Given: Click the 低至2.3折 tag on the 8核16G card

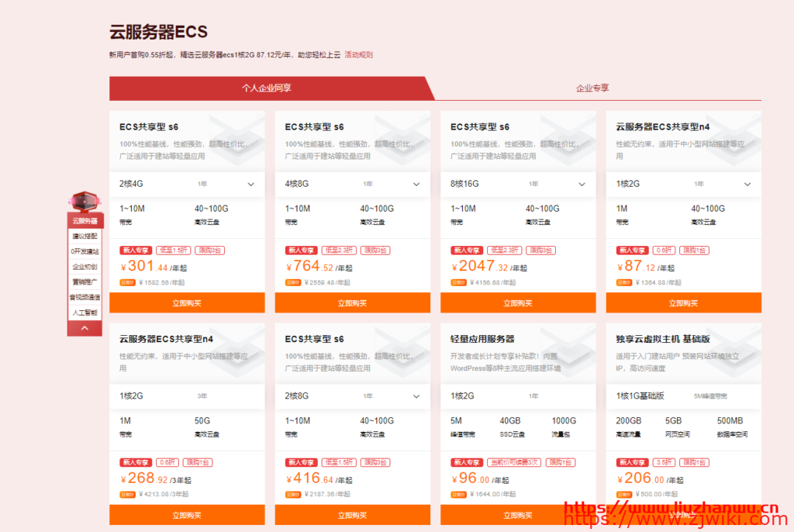Looking at the screenshot, I should tap(505, 250).
